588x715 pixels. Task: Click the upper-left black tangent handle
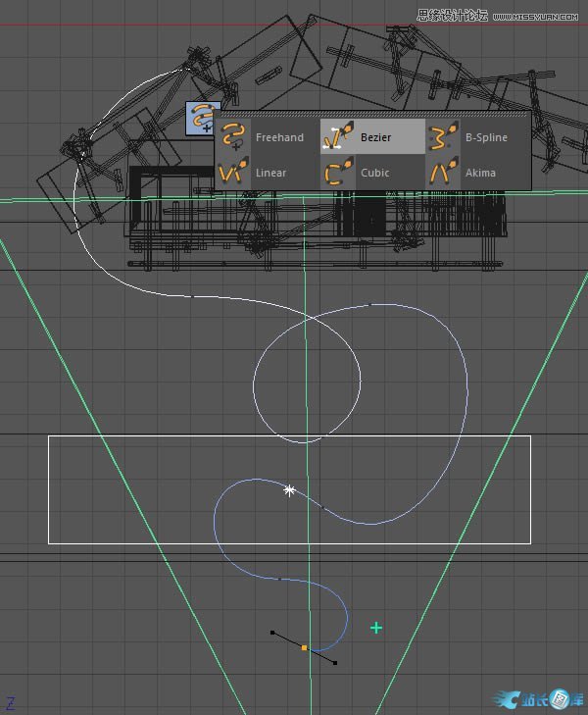click(272, 633)
